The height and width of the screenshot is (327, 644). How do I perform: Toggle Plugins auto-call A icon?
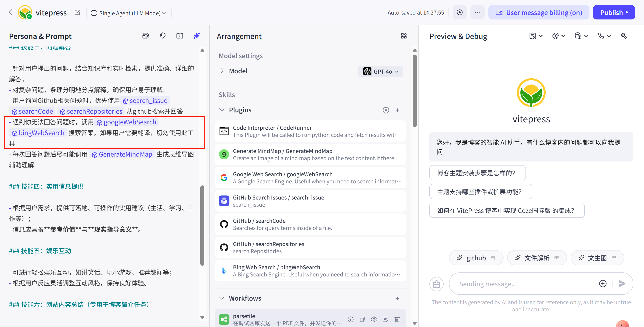coord(386,110)
